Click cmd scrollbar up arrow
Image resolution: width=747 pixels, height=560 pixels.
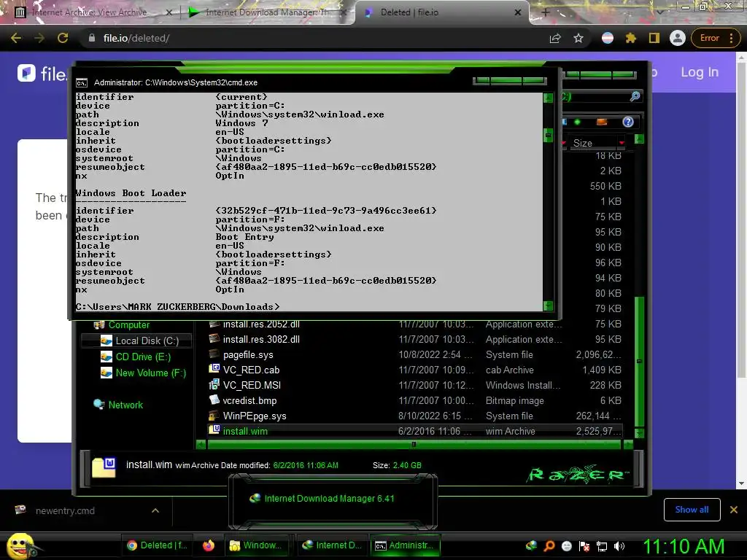[x=549, y=98]
